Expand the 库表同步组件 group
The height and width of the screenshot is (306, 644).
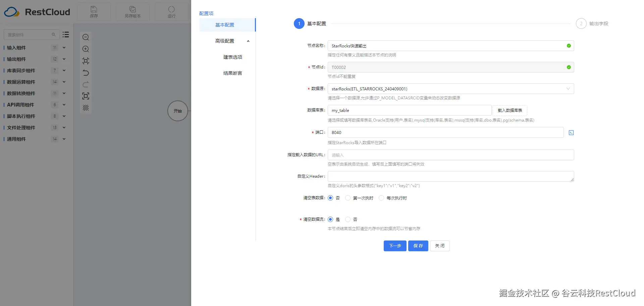pyautogui.click(x=64, y=71)
